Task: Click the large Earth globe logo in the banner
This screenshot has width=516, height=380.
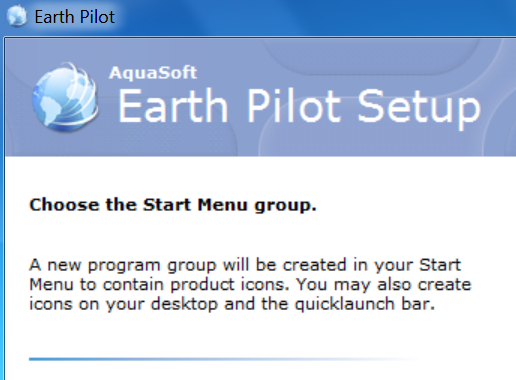Action: pyautogui.click(x=65, y=97)
